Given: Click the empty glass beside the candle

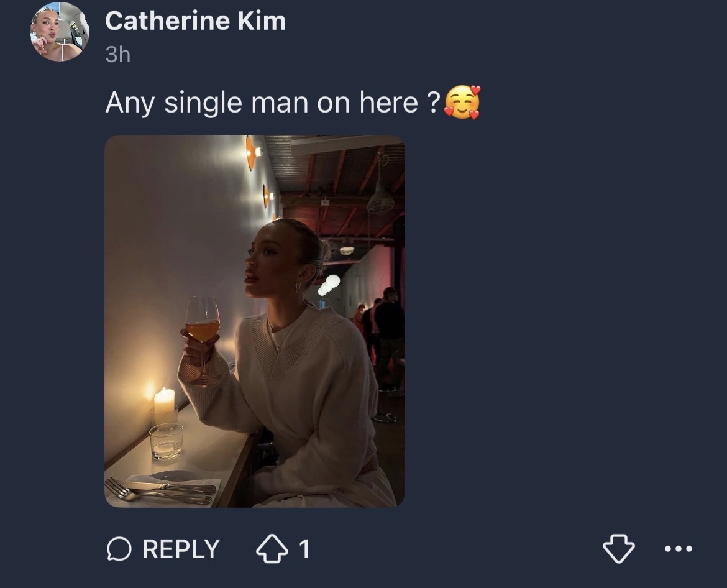Looking at the screenshot, I should point(166,440).
